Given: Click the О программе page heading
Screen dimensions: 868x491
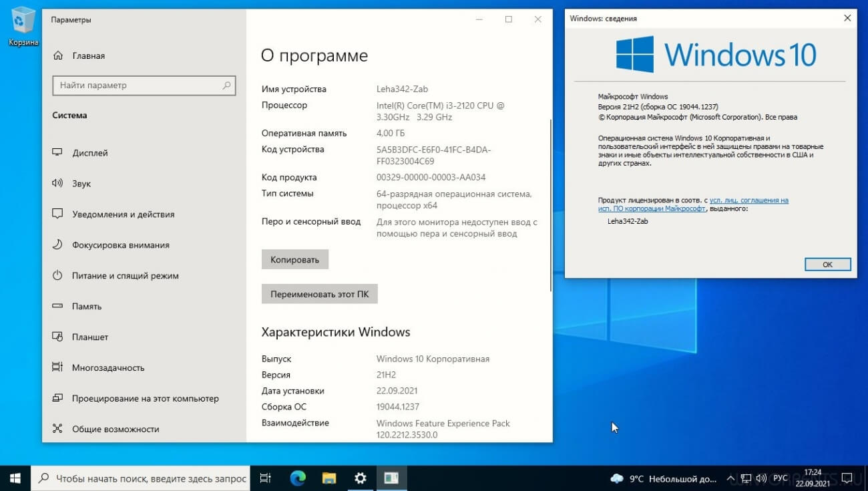Looking at the screenshot, I should 314,55.
